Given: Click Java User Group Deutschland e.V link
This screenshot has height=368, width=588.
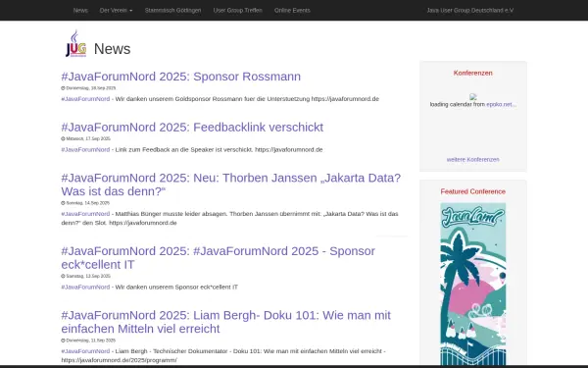Looking at the screenshot, I should (x=469, y=10).
